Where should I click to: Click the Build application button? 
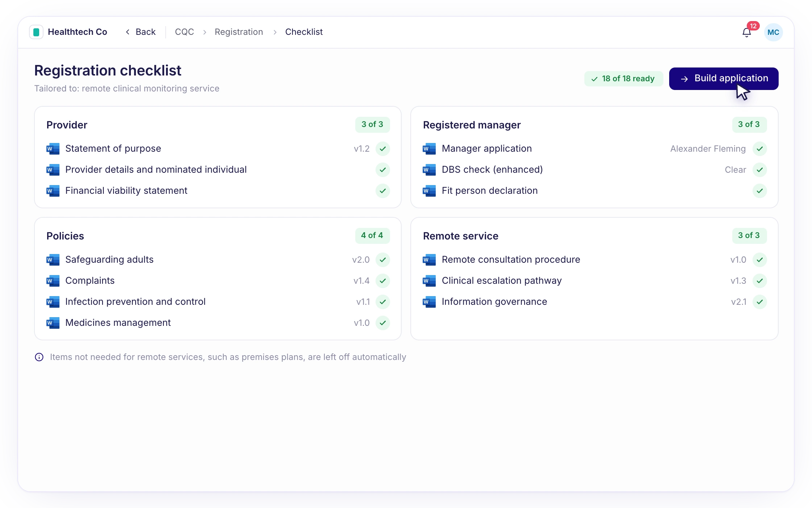pyautogui.click(x=724, y=78)
